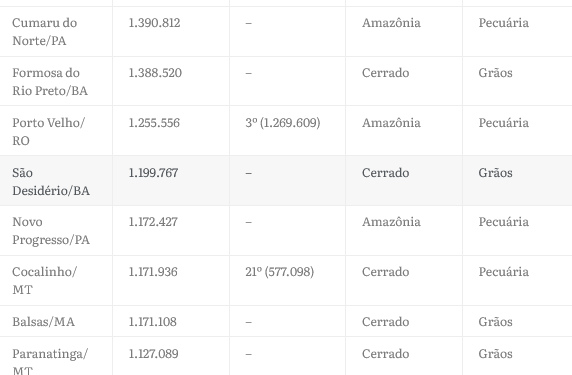This screenshot has width=572, height=375.
Task: Select the value 1.171.936
Action: [153, 272]
